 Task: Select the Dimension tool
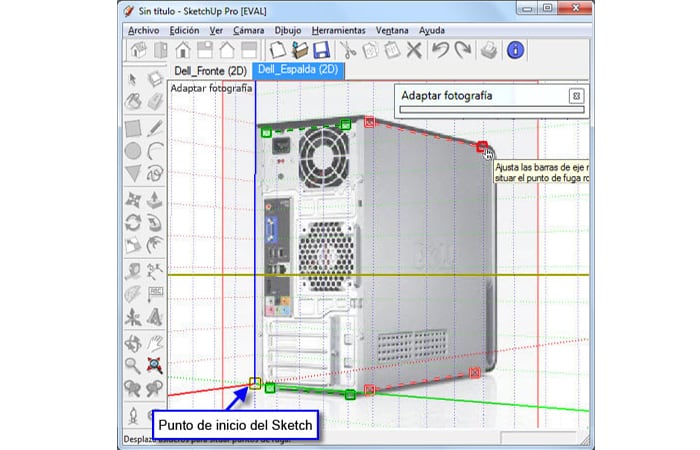tap(155, 271)
